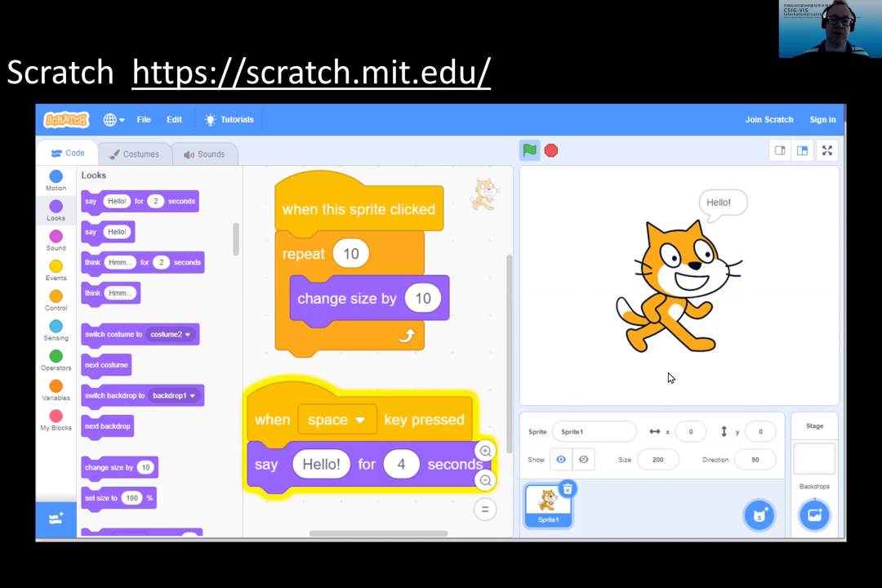The width and height of the screenshot is (882, 588).
Task: Select the Sensing block category
Action: (56, 330)
